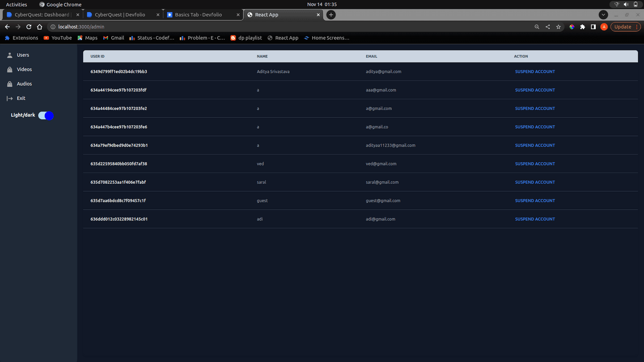
Task: Open the Gmail bookmark
Action: click(x=114, y=38)
